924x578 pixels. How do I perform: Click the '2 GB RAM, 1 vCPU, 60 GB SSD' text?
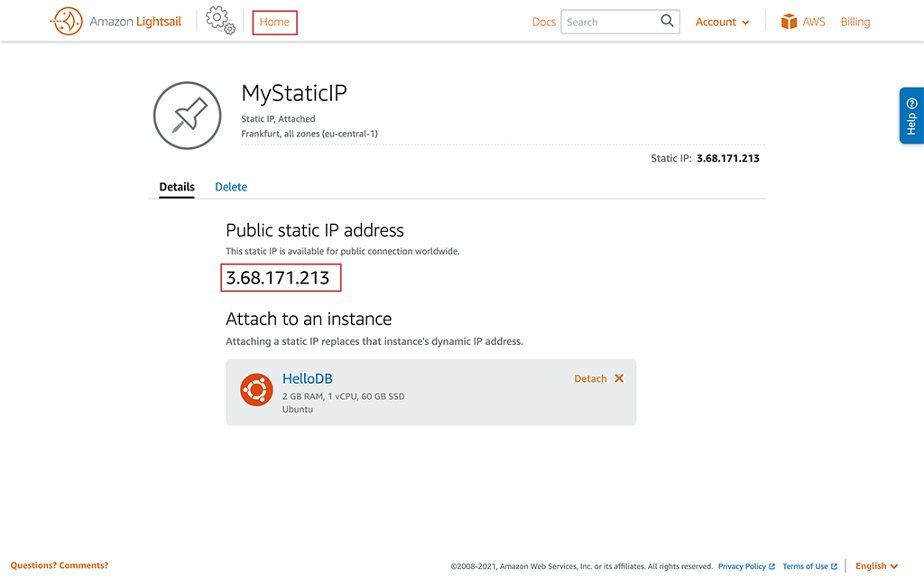pyautogui.click(x=344, y=396)
